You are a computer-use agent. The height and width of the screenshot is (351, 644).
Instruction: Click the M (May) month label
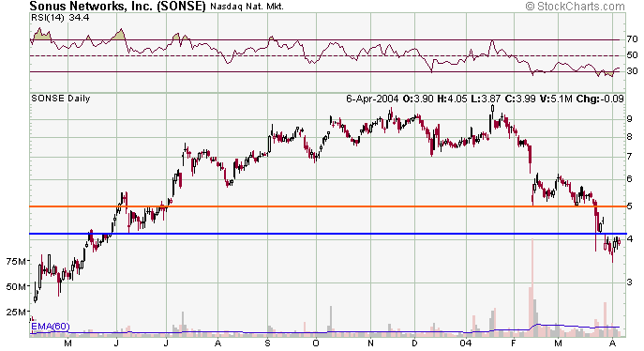(68, 343)
